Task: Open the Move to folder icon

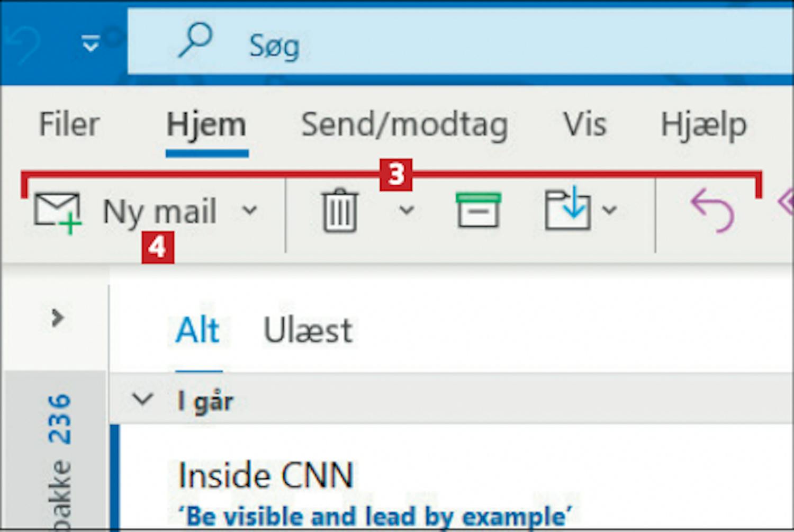Action: point(568,209)
